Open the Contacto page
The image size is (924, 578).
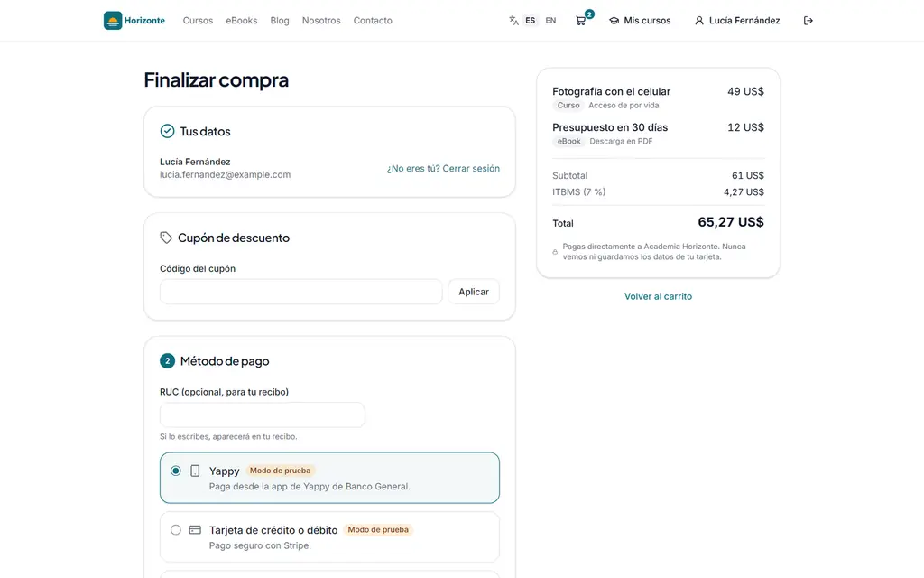(373, 21)
